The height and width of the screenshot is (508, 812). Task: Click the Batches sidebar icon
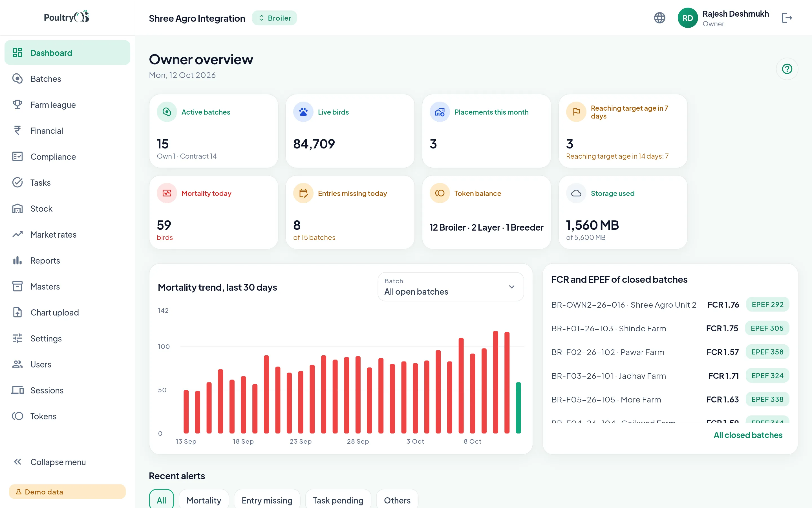[17, 79]
